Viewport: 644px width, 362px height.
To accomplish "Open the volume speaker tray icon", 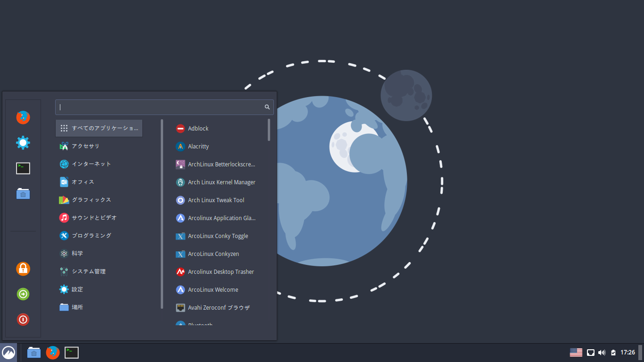I will pos(602,353).
